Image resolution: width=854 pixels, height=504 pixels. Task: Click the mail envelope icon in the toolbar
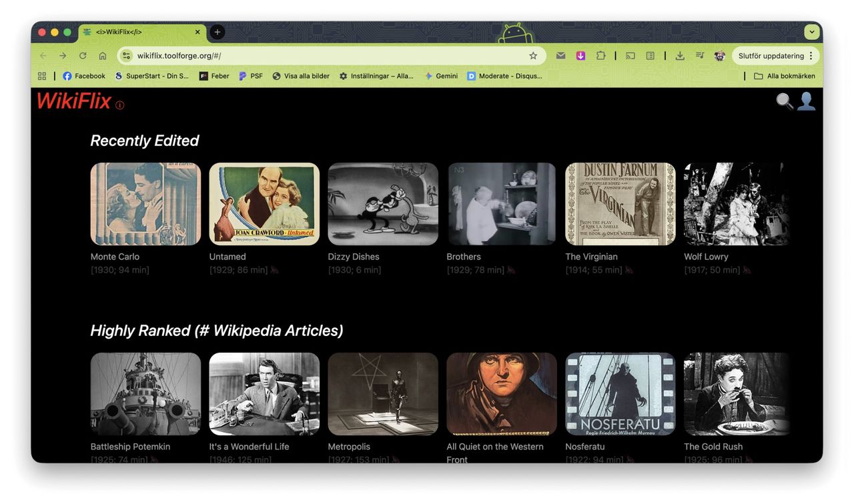coord(560,55)
